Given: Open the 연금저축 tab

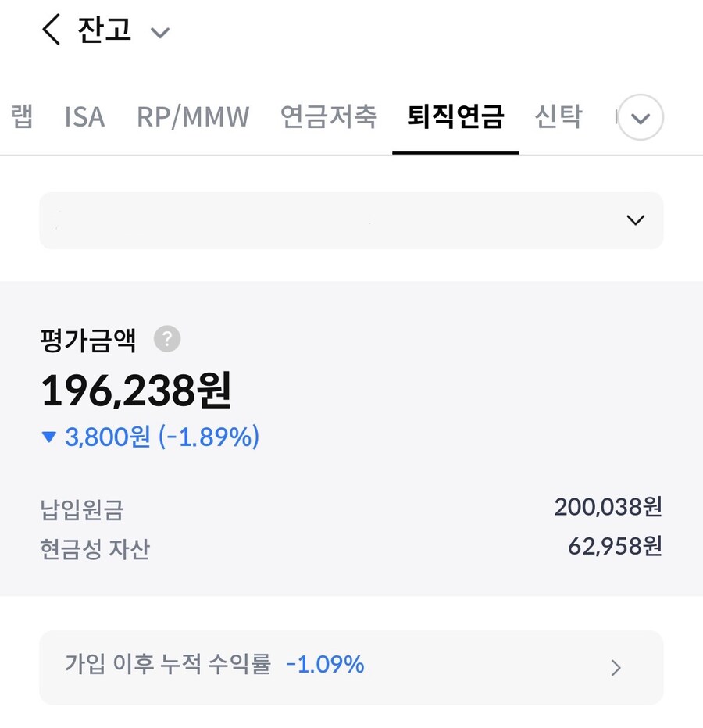Looking at the screenshot, I should point(329,117).
